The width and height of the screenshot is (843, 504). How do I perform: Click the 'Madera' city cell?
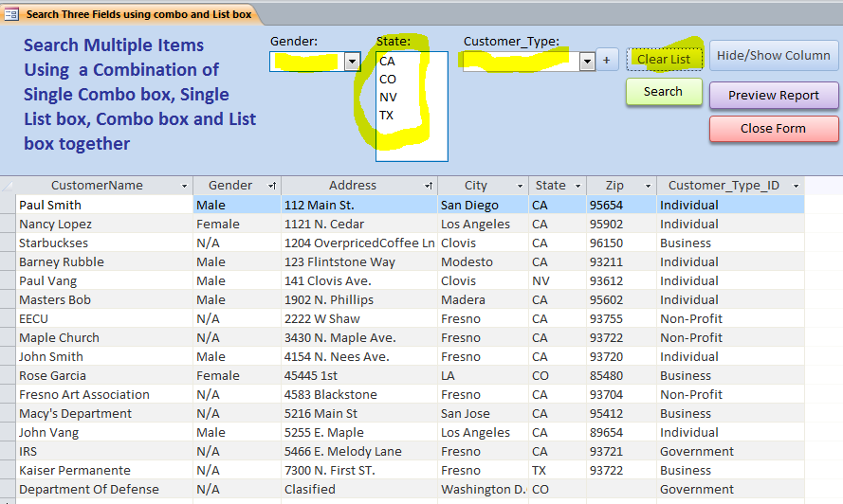(x=483, y=299)
